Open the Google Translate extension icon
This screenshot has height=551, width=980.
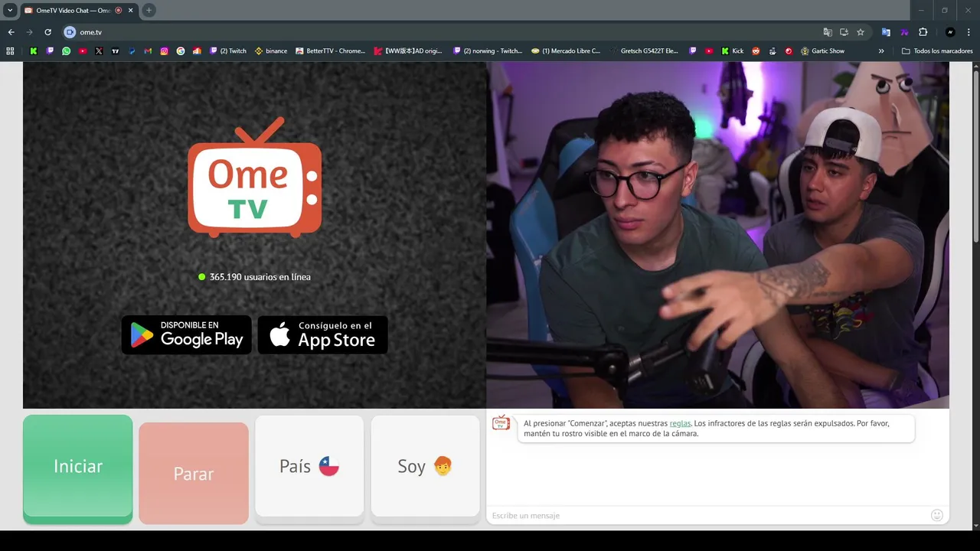tap(886, 32)
